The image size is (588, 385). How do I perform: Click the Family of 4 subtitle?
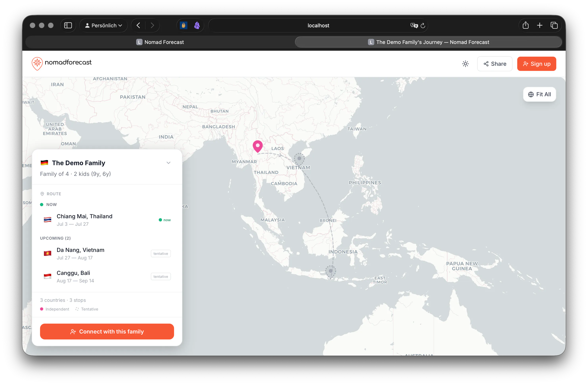(75, 174)
